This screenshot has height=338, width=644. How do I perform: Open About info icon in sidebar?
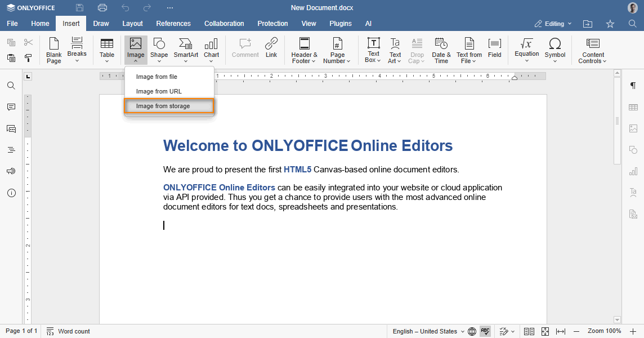pyautogui.click(x=11, y=193)
